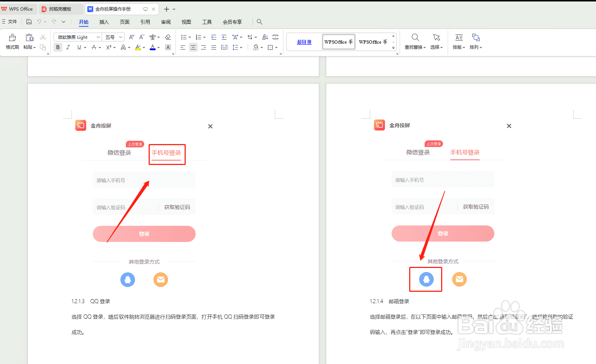Open the font name dropdown
596x364 pixels.
coord(98,37)
